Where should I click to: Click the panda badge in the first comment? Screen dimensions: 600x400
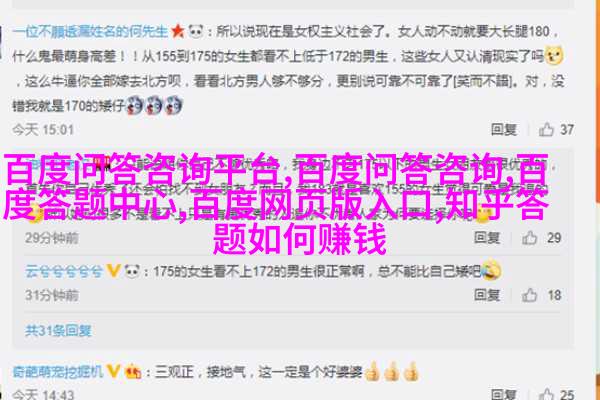pyautogui.click(x=196, y=31)
